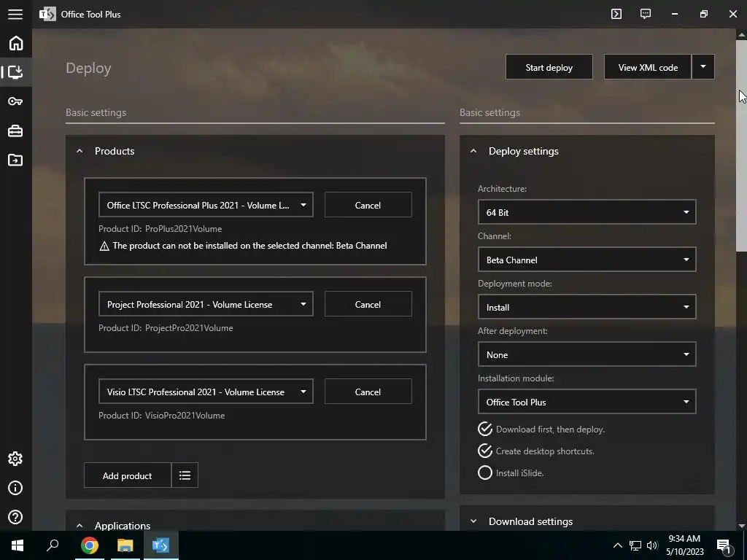
Task: Open the Installation module dropdown
Action: (x=587, y=402)
